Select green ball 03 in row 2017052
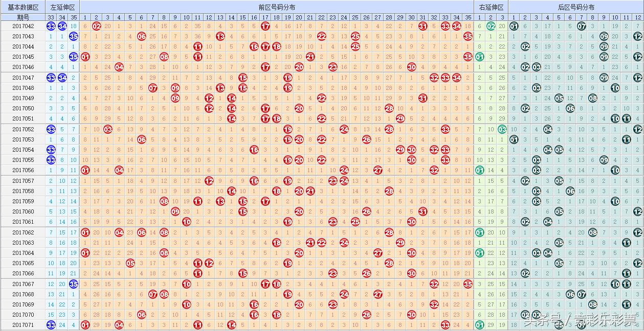The height and width of the screenshot is (331, 644). [502, 129]
